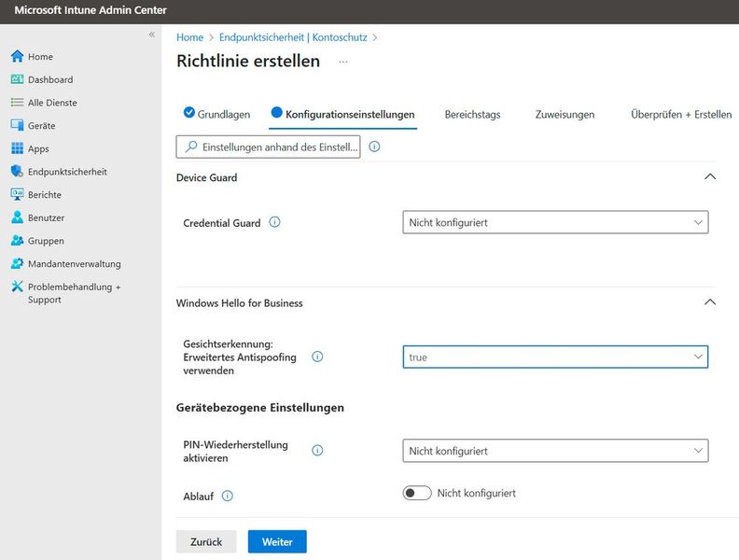Click the Windows Hello for Business heading
The image size is (739, 560).
(240, 302)
